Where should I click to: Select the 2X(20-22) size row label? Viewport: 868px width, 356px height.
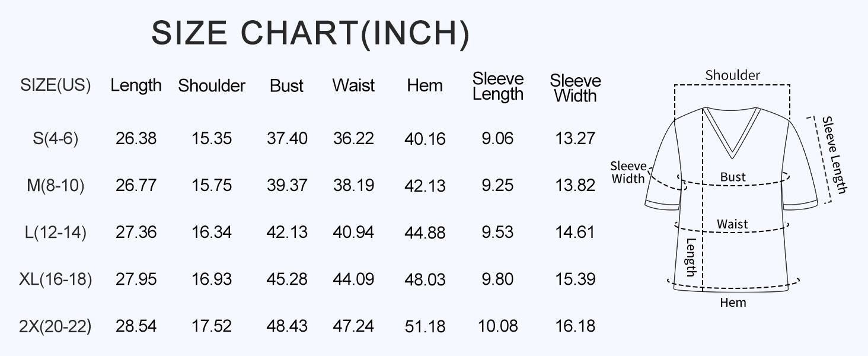click(x=55, y=326)
